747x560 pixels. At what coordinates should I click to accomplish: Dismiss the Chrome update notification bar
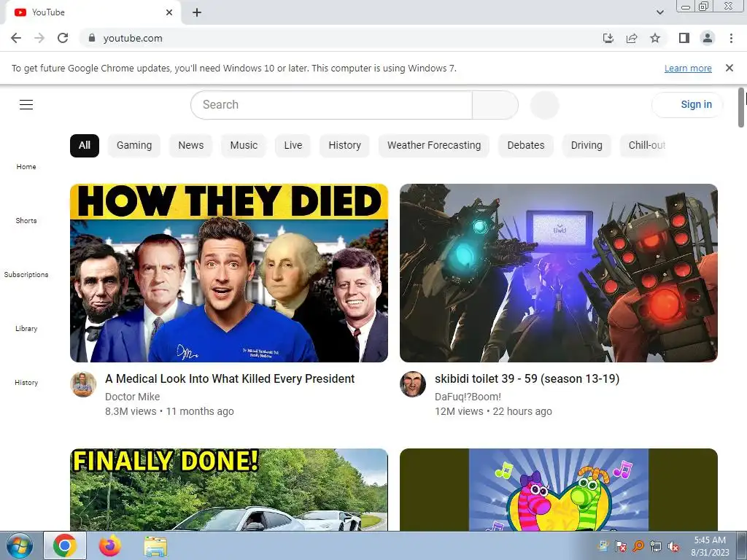point(729,68)
